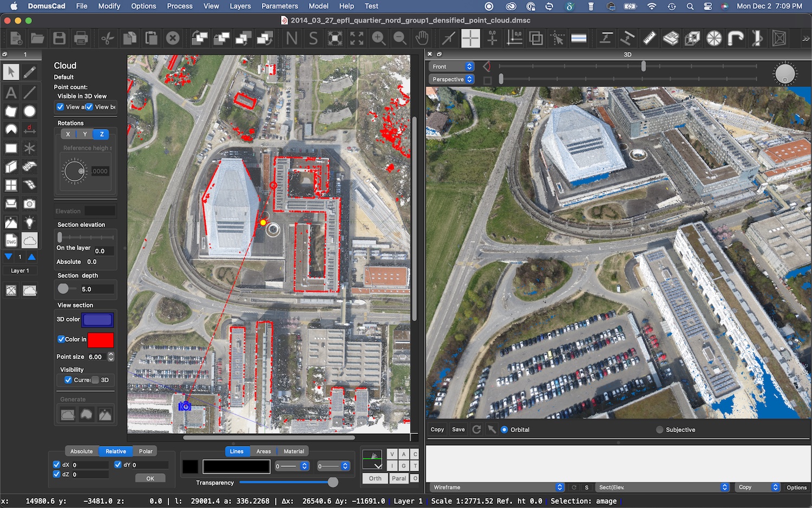Click the OK button

(150, 478)
